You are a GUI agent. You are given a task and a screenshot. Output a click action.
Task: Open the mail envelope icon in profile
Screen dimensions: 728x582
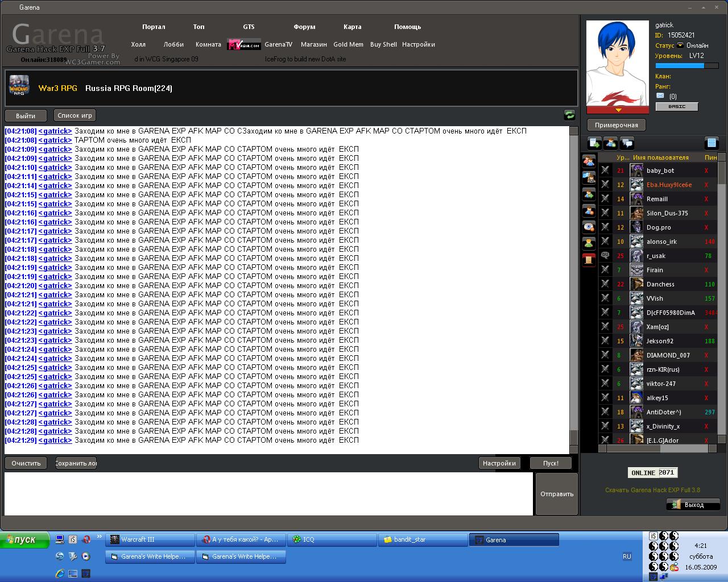click(660, 96)
